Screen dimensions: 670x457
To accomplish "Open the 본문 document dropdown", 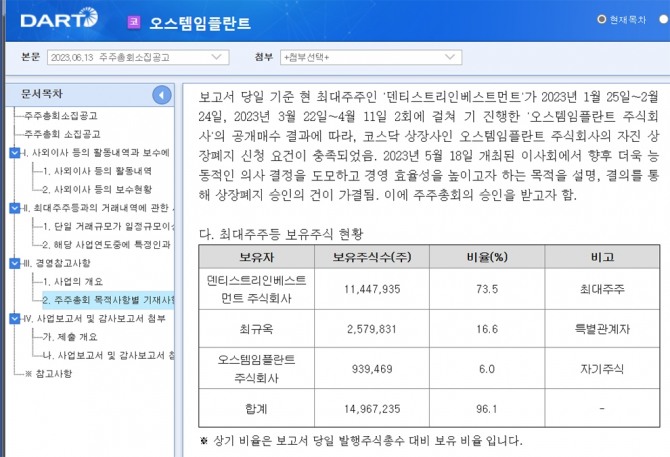I will [138, 57].
